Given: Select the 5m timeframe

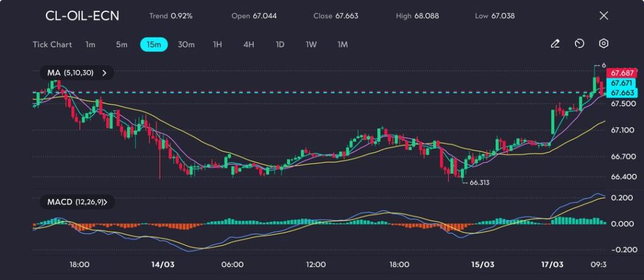Looking at the screenshot, I should 121,45.
